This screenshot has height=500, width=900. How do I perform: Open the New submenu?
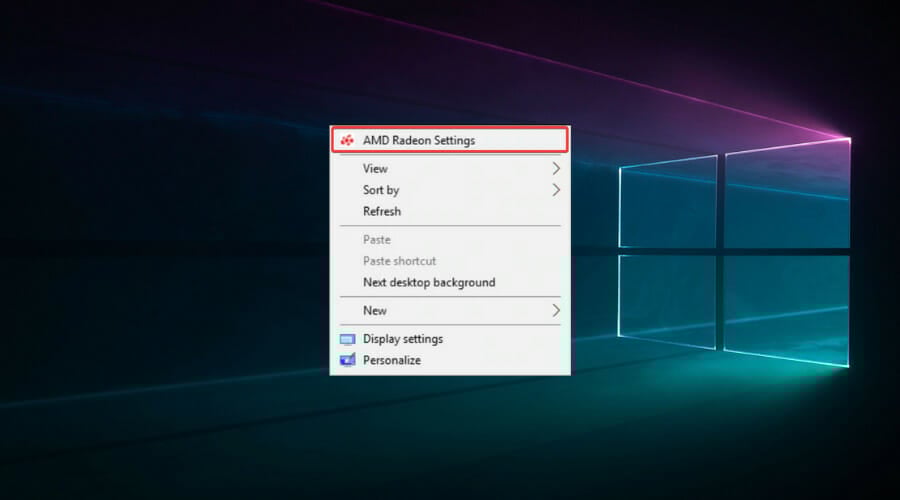coord(450,311)
